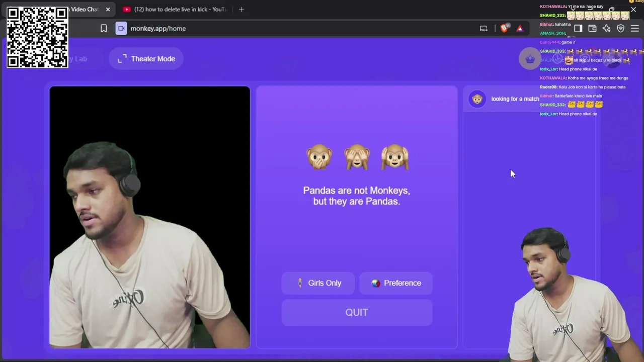Click the QR code overlay image
Screen dimensions: 644x362
tap(37, 37)
